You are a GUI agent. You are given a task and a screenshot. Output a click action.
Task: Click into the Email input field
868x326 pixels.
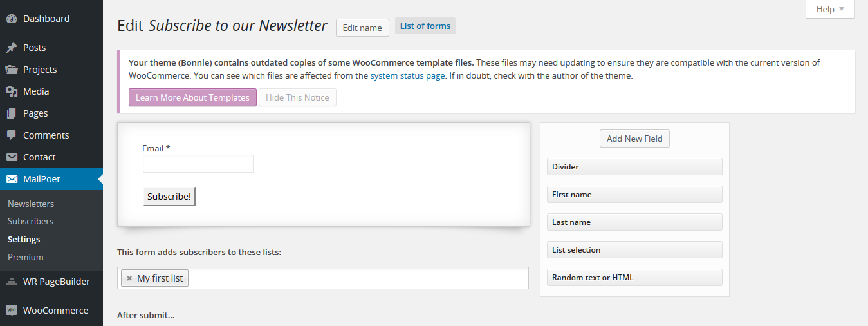[198, 164]
